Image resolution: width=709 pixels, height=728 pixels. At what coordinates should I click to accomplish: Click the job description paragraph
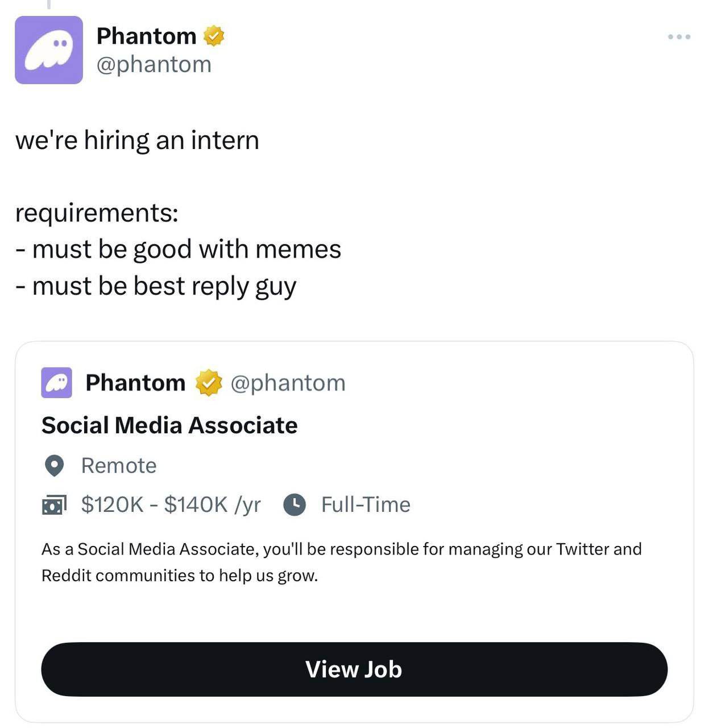click(x=341, y=562)
